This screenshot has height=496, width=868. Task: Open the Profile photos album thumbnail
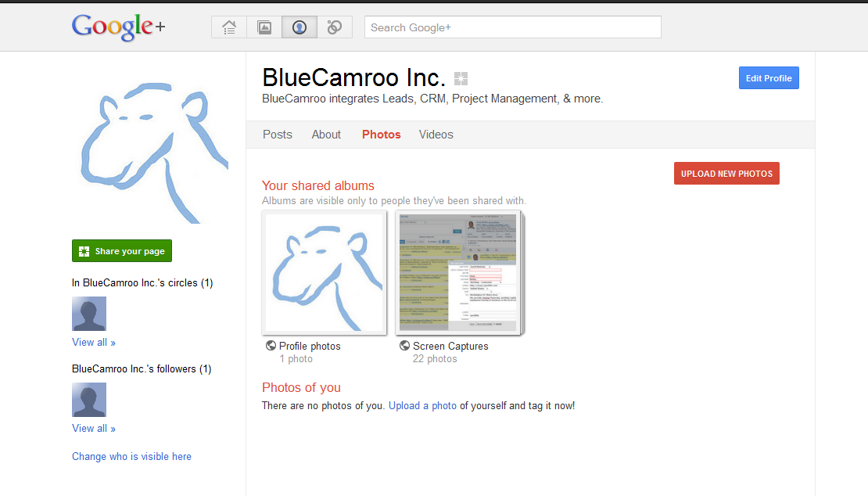(x=325, y=273)
